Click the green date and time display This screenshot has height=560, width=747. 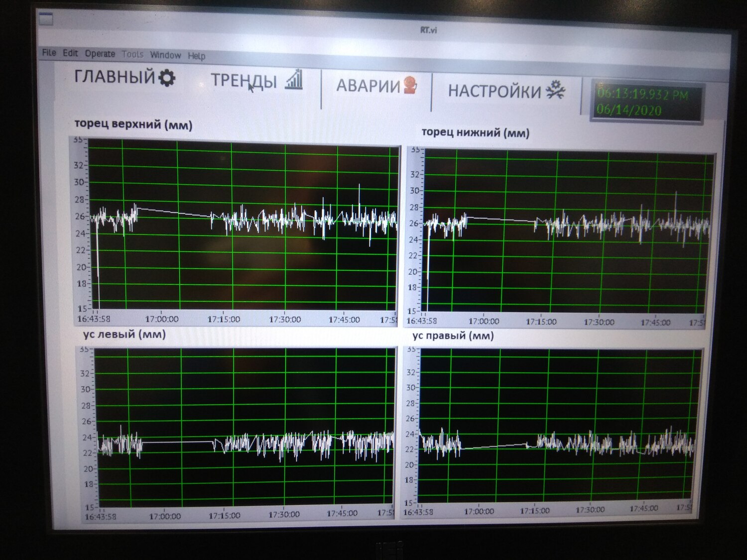[x=645, y=102]
